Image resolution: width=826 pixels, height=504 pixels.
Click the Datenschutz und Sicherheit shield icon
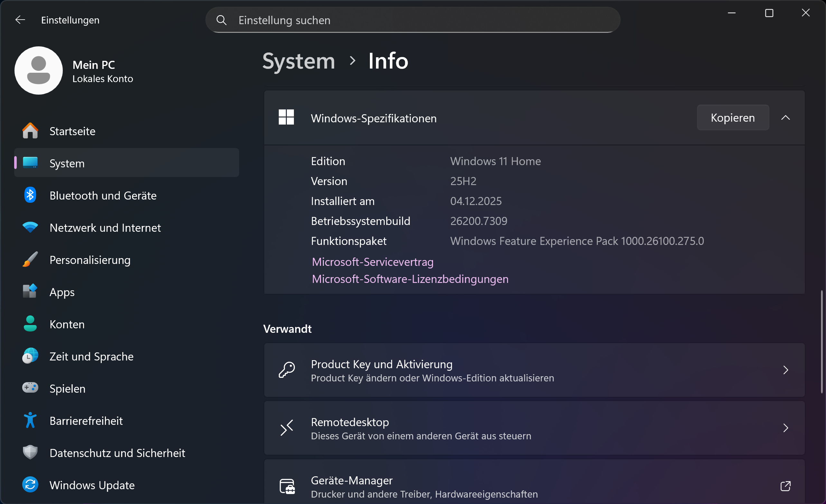pos(30,453)
